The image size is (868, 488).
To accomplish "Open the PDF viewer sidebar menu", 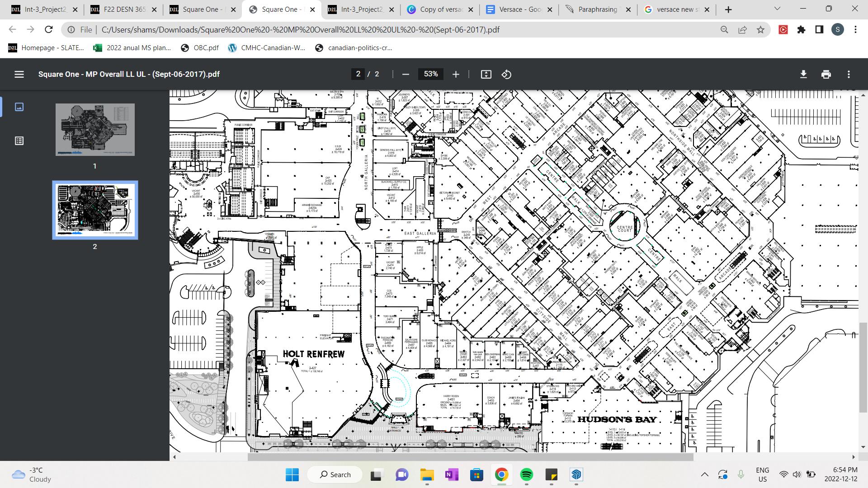I will pyautogui.click(x=19, y=74).
